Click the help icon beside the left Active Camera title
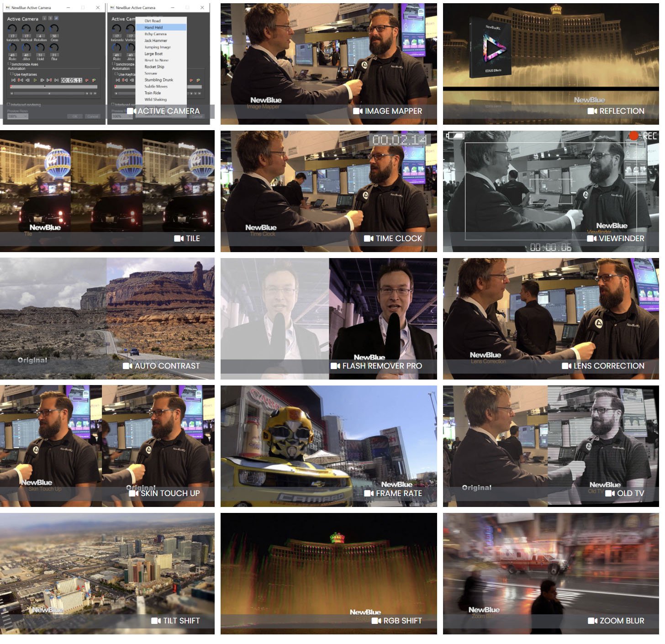 click(x=50, y=18)
